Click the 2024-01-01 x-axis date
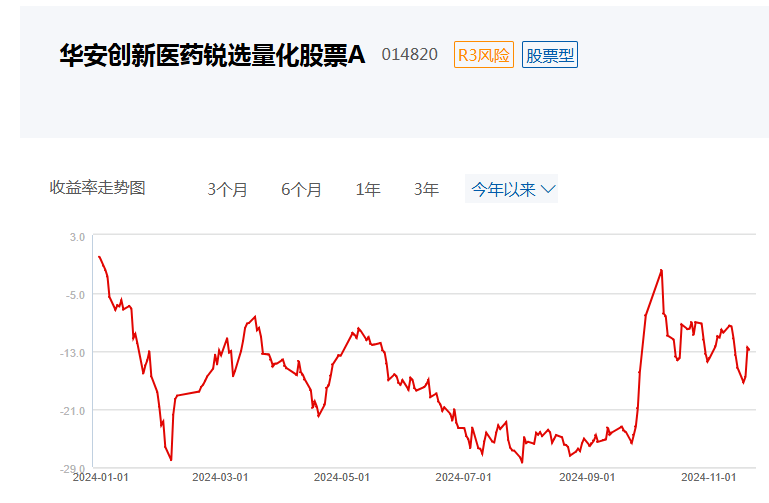769x503 pixels. [x=101, y=478]
